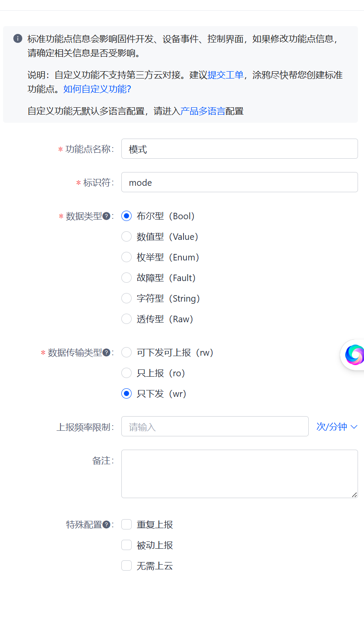Follow the 产品多语言 link
This screenshot has width=364, height=641.
203,111
